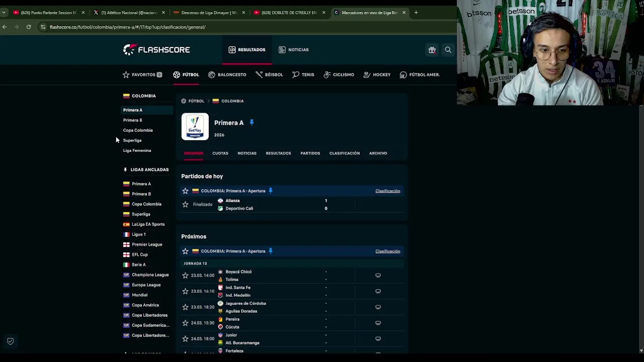644x362 pixels.
Task: Star the Ind. Santa Fe vs Ind. Medellín match
Action: pos(185,291)
